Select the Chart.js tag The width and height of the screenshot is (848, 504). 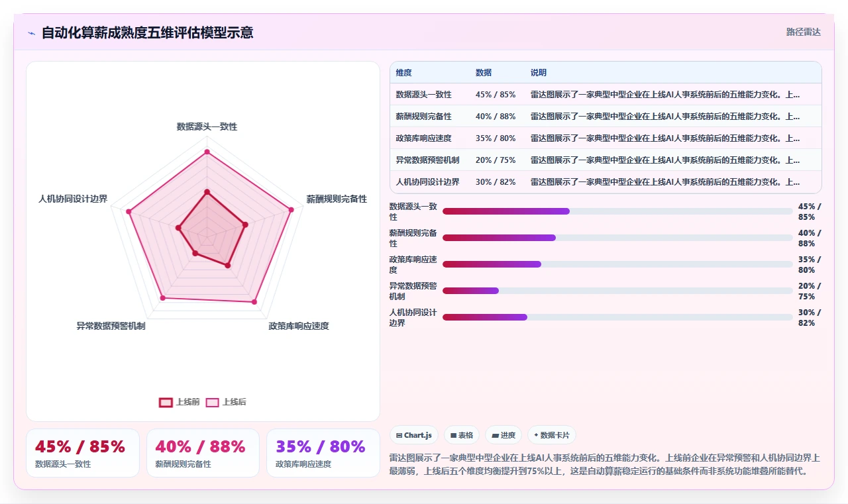click(414, 435)
